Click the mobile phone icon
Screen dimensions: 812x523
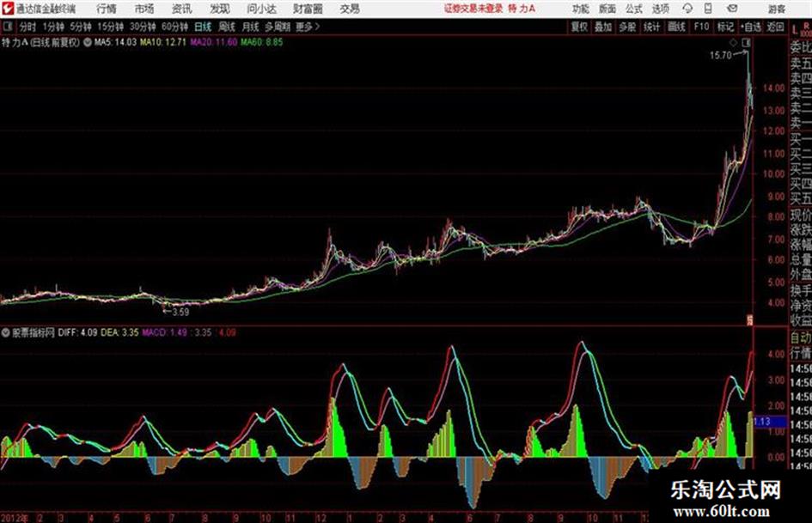click(708, 9)
